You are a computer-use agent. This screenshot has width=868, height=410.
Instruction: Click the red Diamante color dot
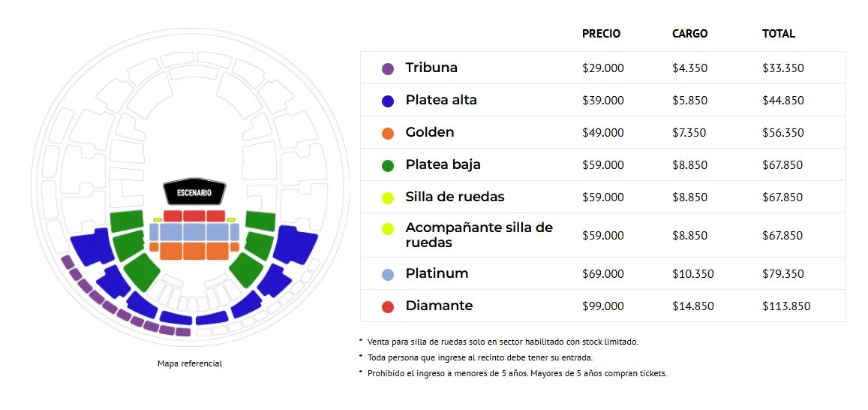[x=388, y=306]
